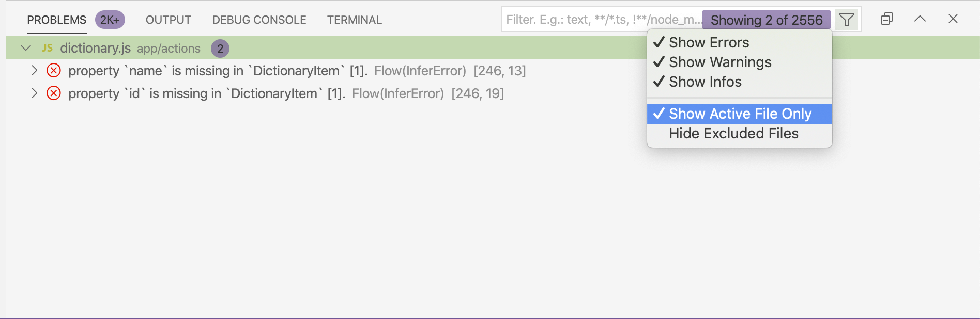
Task: Open the OUTPUT tab
Action: click(167, 20)
